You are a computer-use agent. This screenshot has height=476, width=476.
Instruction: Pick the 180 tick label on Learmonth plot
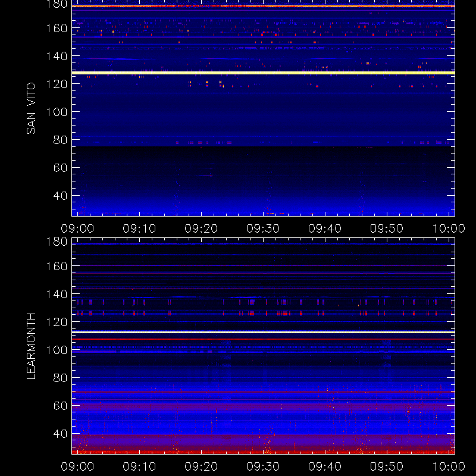pos(57,242)
